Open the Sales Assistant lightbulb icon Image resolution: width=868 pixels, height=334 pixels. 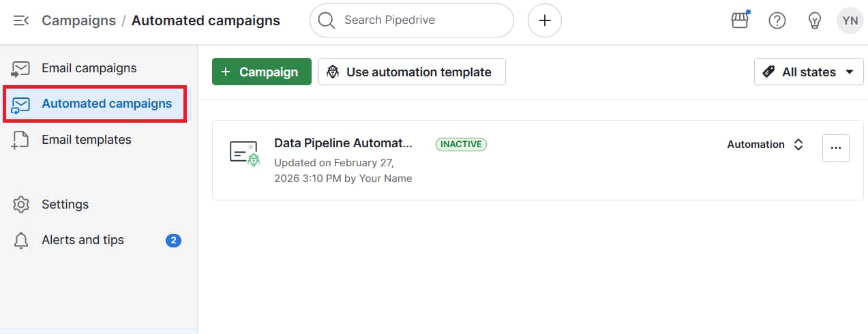814,20
